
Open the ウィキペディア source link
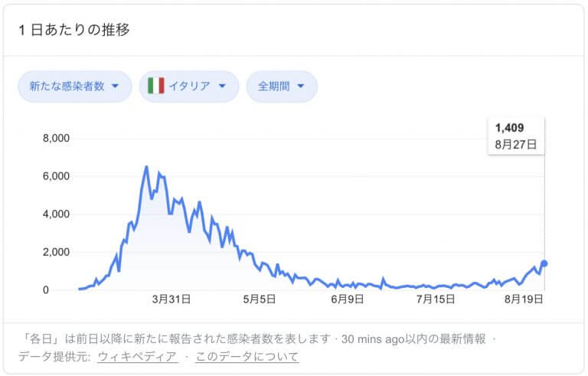coord(137,356)
